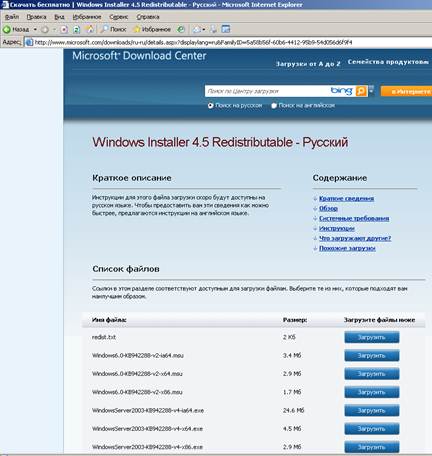432x456 pixels.
Task: Open the back history dropdown arrow
Action: 35,30
